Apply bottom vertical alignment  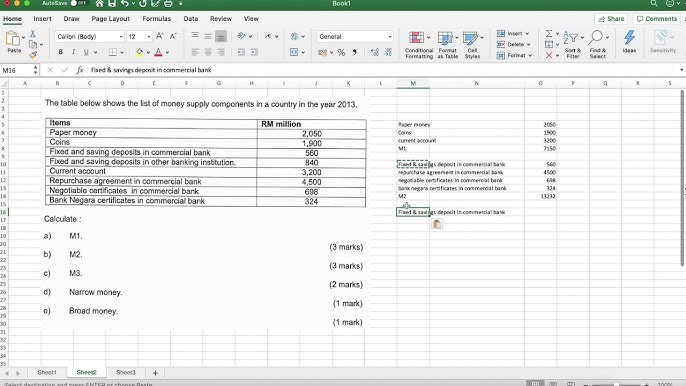pos(221,36)
